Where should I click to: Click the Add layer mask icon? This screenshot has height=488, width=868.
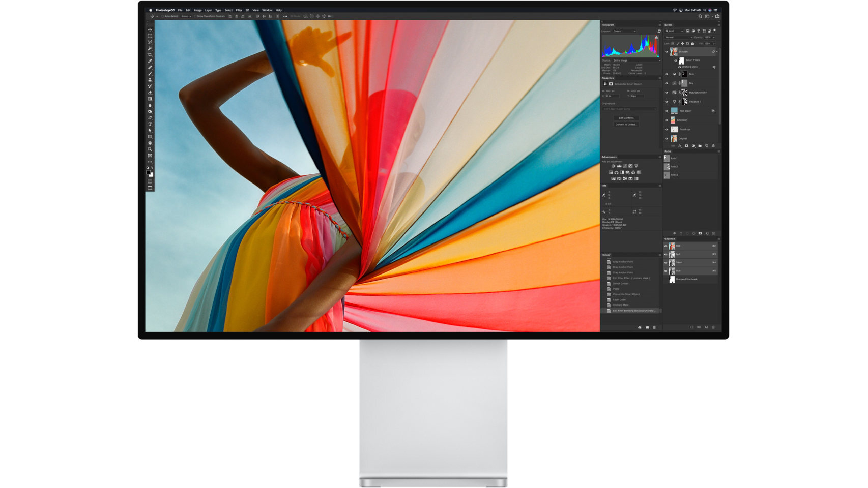686,146
